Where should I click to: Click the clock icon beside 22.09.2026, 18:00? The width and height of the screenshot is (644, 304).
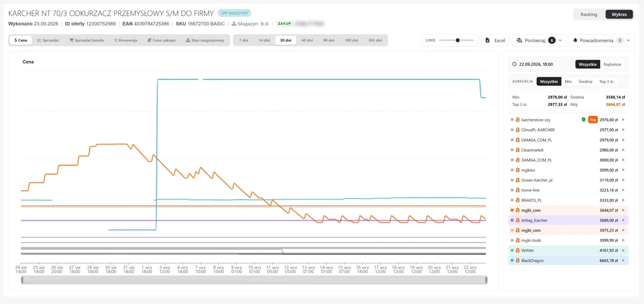[514, 64]
